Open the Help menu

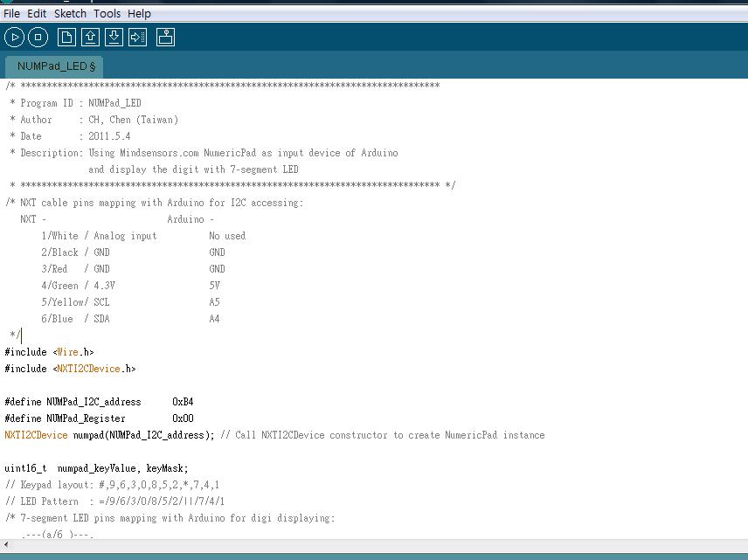pos(139,14)
